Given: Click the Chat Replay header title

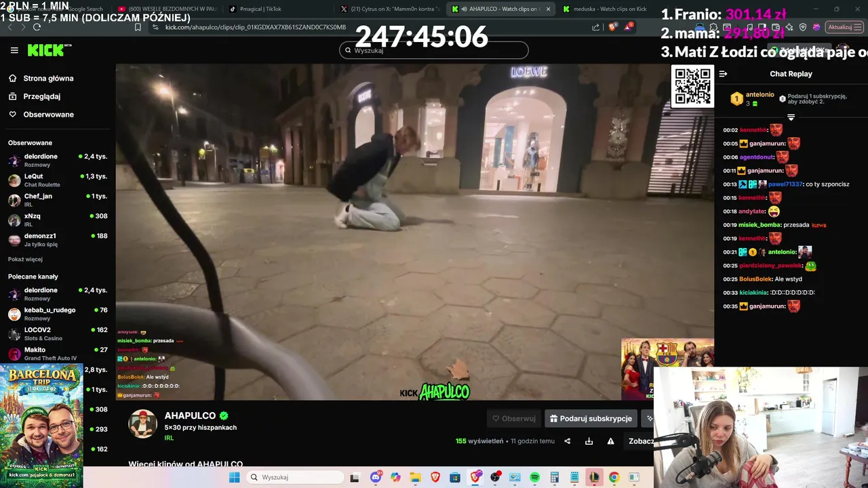Looking at the screenshot, I should tap(791, 74).
